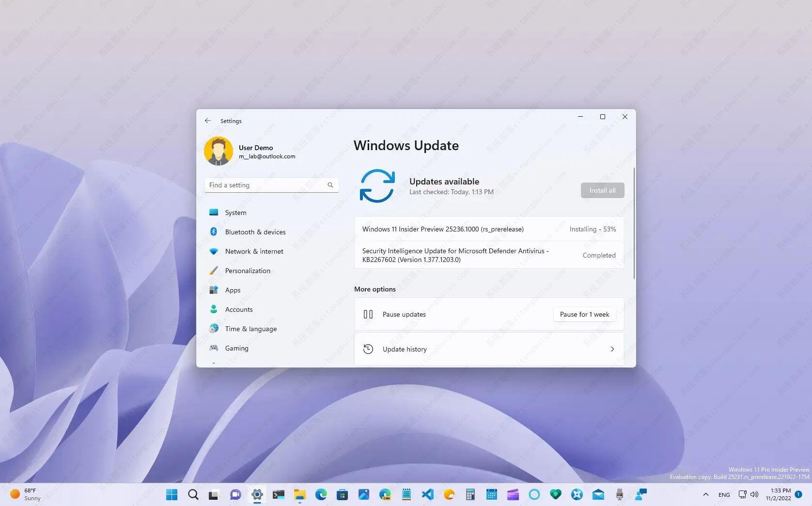812x506 pixels.
Task: Open File Explorer from the taskbar
Action: coord(299,494)
